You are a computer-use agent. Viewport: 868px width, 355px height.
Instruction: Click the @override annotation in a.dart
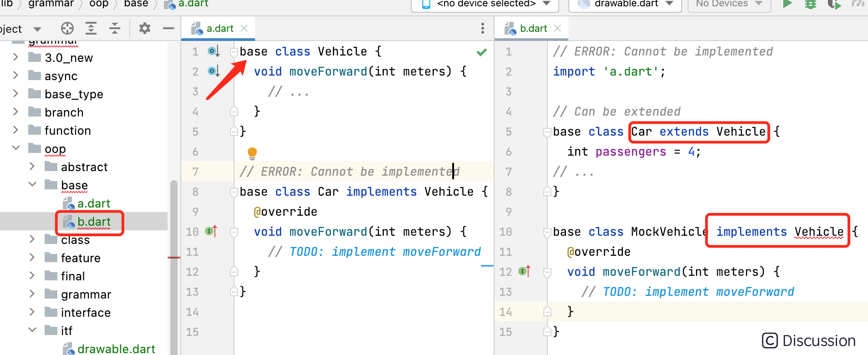coord(286,212)
